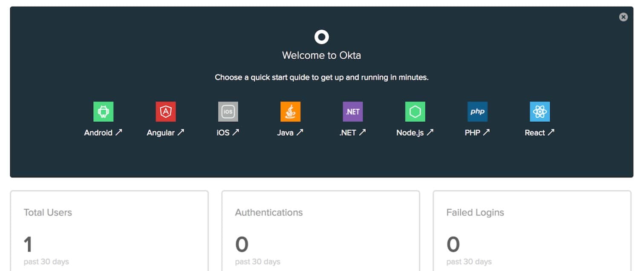Click the Node.js hexagon icon
The height and width of the screenshot is (271, 644).
[x=414, y=111]
